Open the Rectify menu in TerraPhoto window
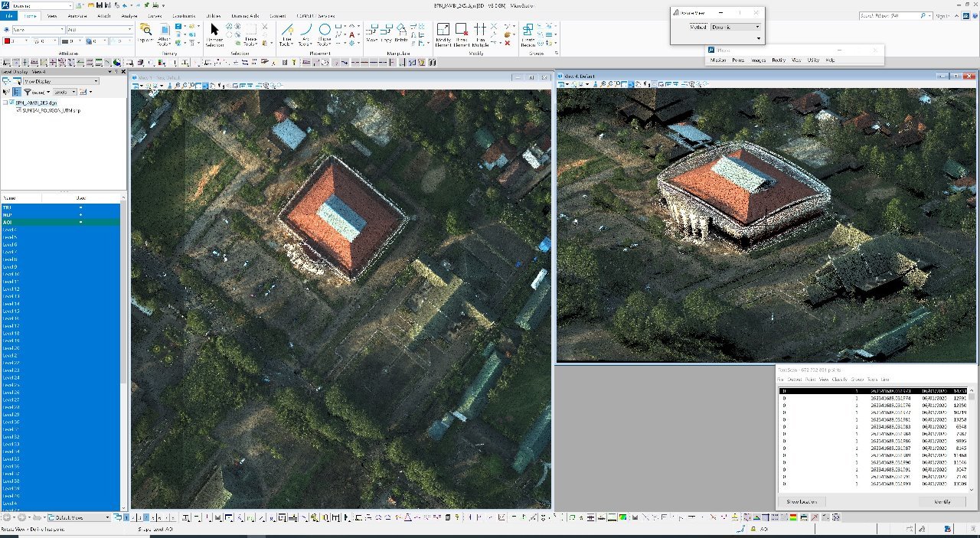The width and height of the screenshot is (980, 538). pyautogui.click(x=779, y=60)
